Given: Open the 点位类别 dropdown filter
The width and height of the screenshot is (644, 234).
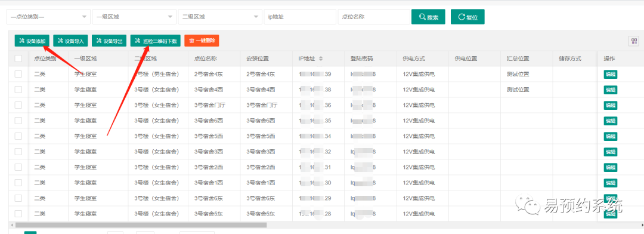Looking at the screenshot, I should pos(48,17).
